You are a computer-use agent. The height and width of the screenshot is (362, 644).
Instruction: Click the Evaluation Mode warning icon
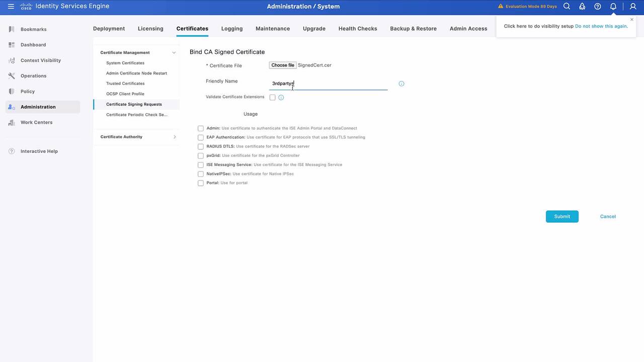(x=501, y=7)
